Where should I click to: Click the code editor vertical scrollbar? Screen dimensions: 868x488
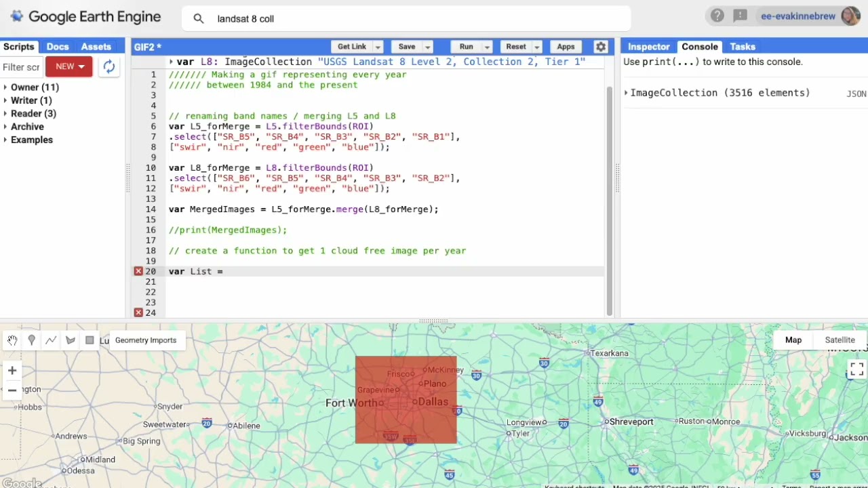[609, 200]
